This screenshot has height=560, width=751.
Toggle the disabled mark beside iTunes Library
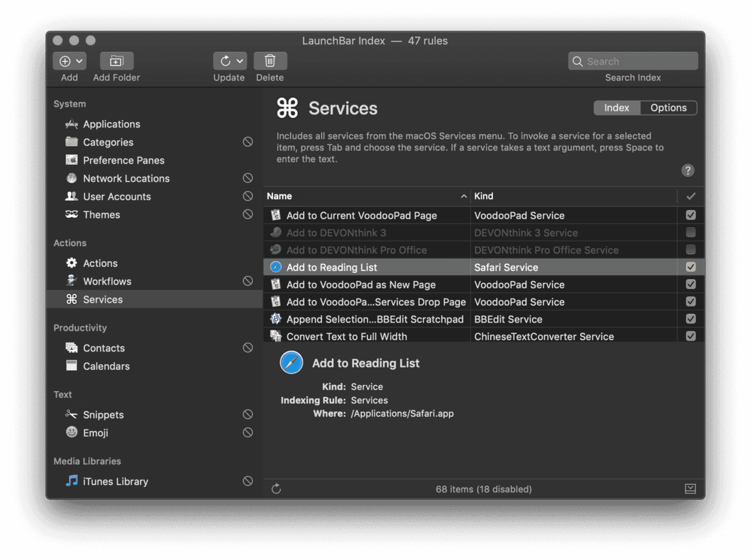[x=247, y=481]
